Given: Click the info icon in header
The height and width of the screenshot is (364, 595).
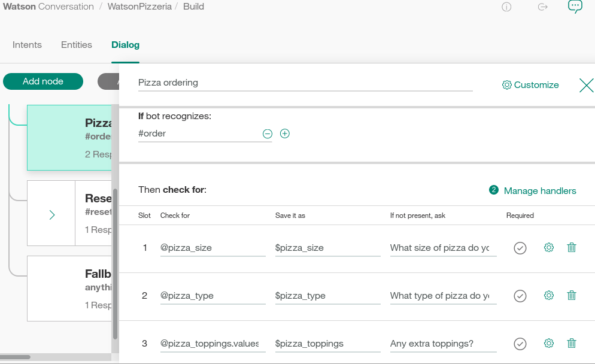Looking at the screenshot, I should coord(506,7).
